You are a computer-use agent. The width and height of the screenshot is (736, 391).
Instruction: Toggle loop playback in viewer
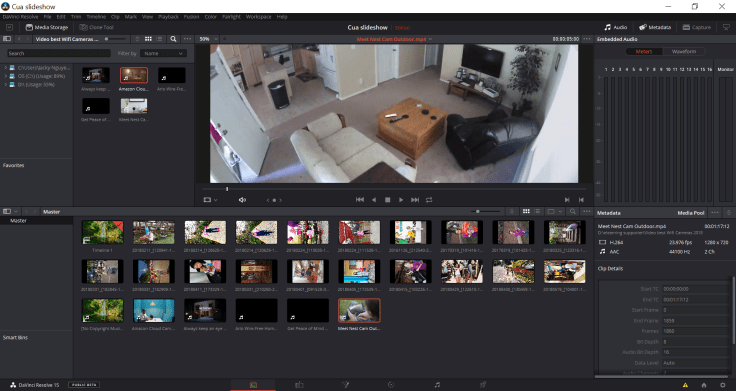click(x=429, y=199)
